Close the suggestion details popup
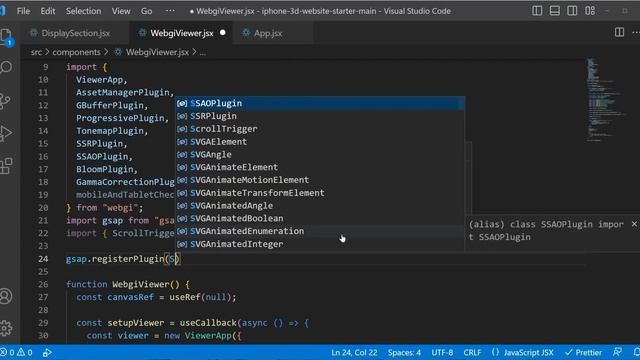The image size is (640, 360). click(634, 224)
